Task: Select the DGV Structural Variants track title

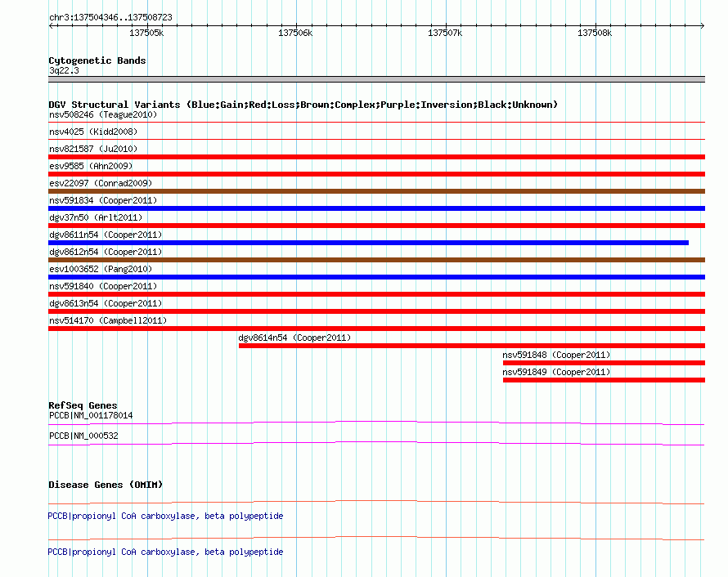Action: tap(303, 105)
